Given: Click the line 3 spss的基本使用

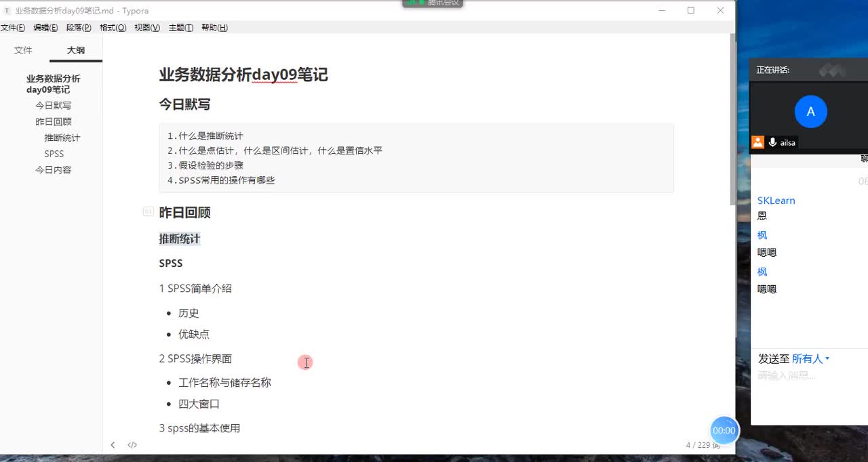Looking at the screenshot, I should pos(199,428).
